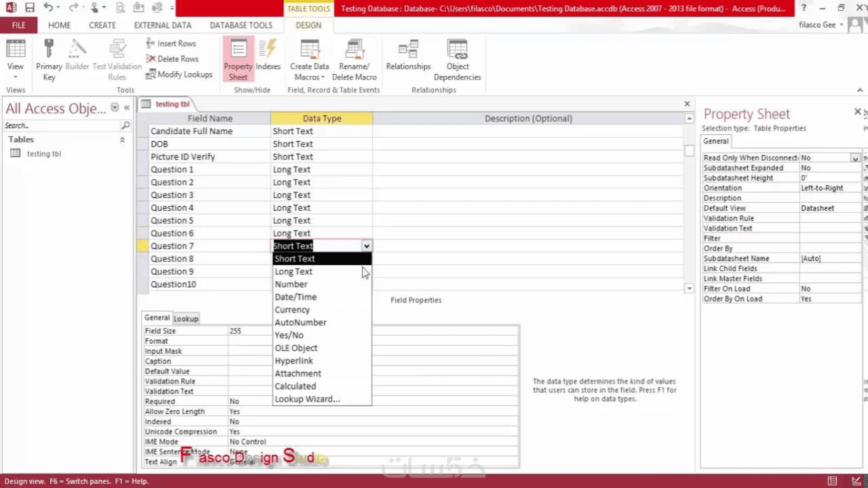
Task: Set Primary Key for field
Action: (x=49, y=60)
